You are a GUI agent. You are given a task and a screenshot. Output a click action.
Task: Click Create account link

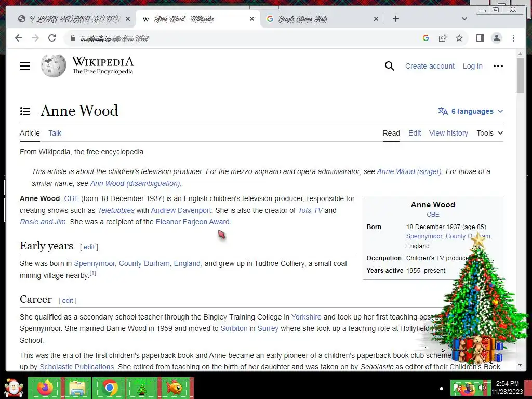pos(430,66)
